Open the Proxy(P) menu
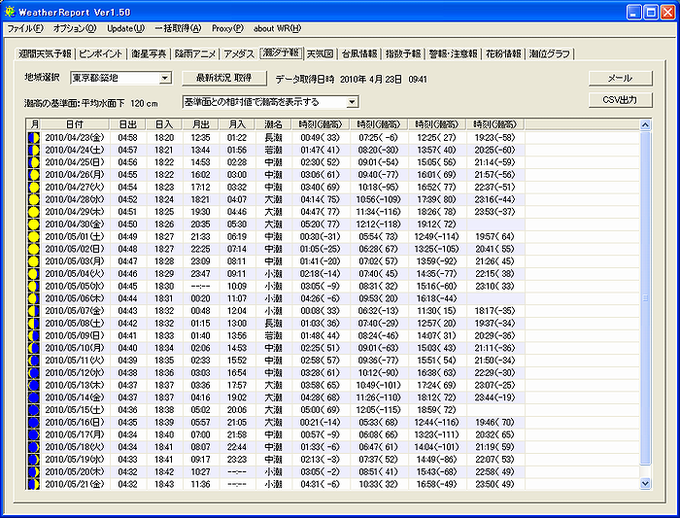The width and height of the screenshot is (680, 518). click(227, 29)
